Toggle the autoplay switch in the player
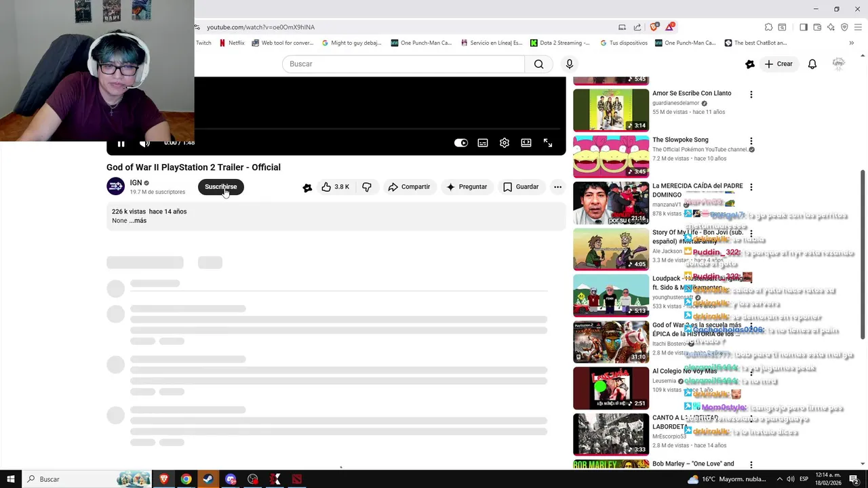868x488 pixels. pos(461,143)
